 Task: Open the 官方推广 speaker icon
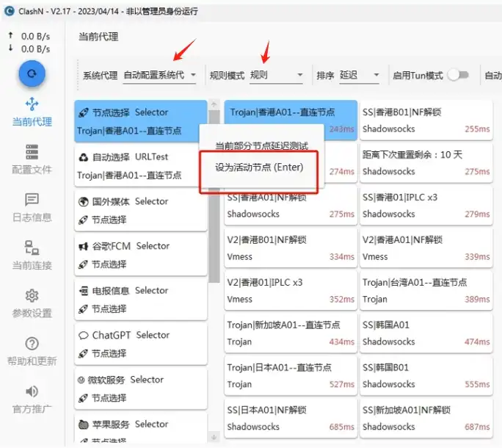pos(32,391)
